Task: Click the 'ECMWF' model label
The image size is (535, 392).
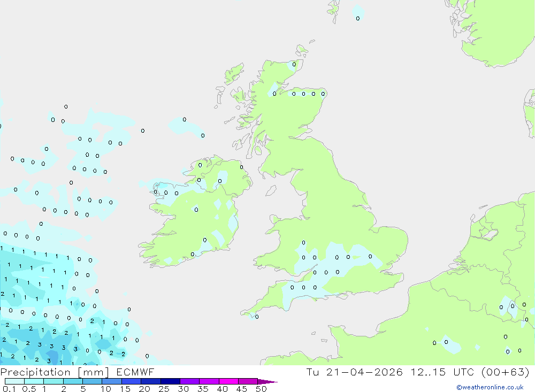Action: (135, 372)
